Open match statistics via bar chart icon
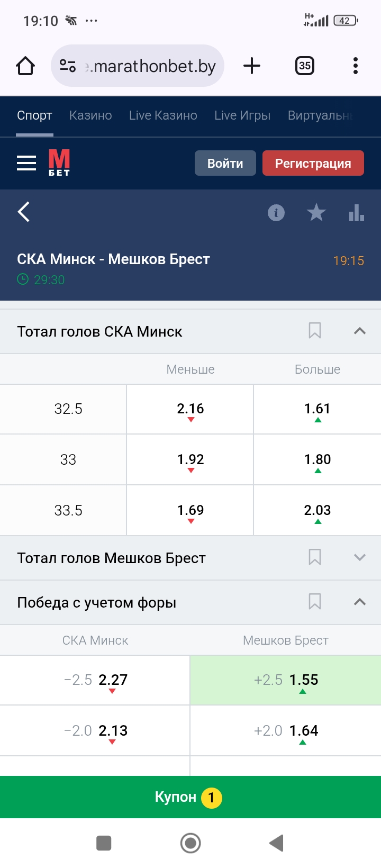 click(357, 213)
